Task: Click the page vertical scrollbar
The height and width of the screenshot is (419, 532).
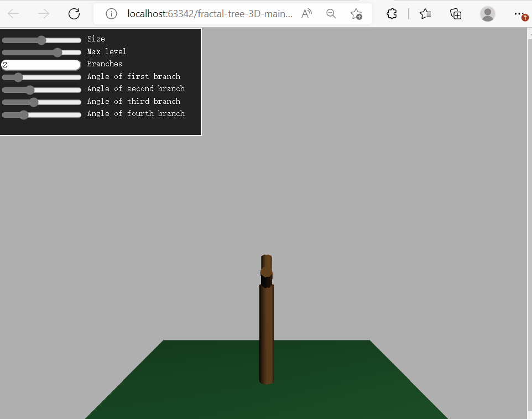Action: pyautogui.click(x=529, y=223)
